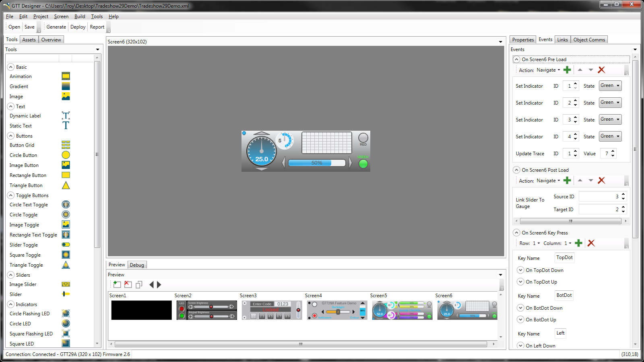644x362 pixels.
Task: Open Action Navigate dropdown under Pre Load
Action: pyautogui.click(x=548, y=70)
